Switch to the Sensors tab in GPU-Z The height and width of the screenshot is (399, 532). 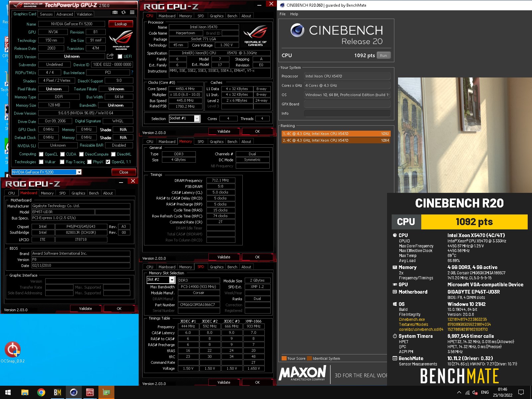[x=46, y=14]
